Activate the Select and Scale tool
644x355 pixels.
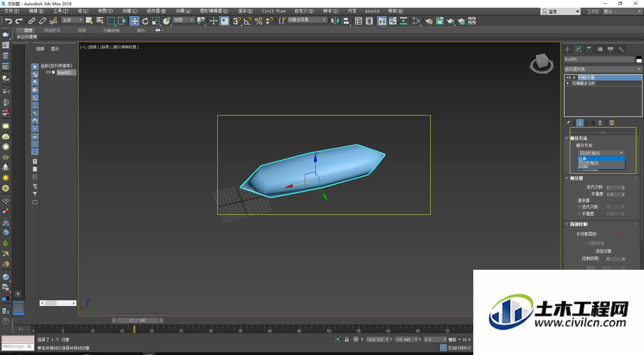[x=156, y=21]
